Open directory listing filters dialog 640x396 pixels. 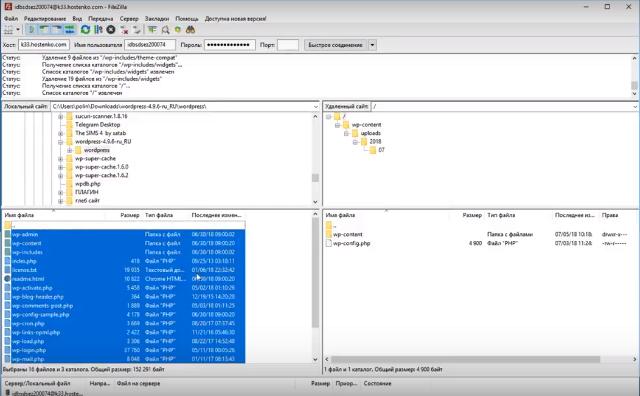point(152,30)
